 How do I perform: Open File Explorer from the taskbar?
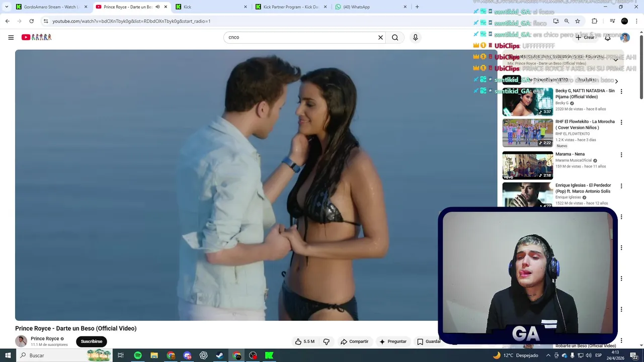coord(154,355)
